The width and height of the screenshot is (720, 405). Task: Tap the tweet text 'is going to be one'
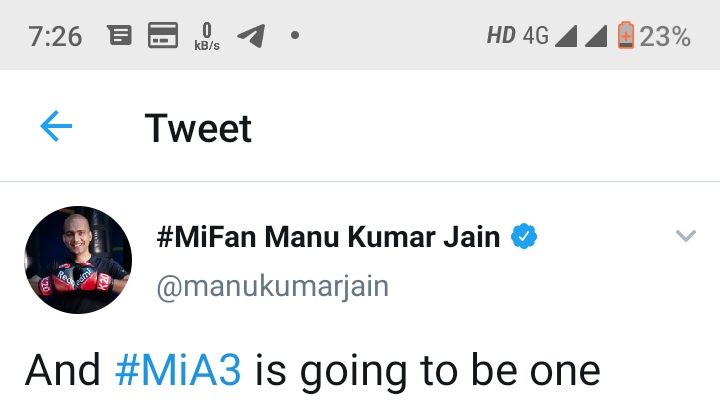pos(428,372)
